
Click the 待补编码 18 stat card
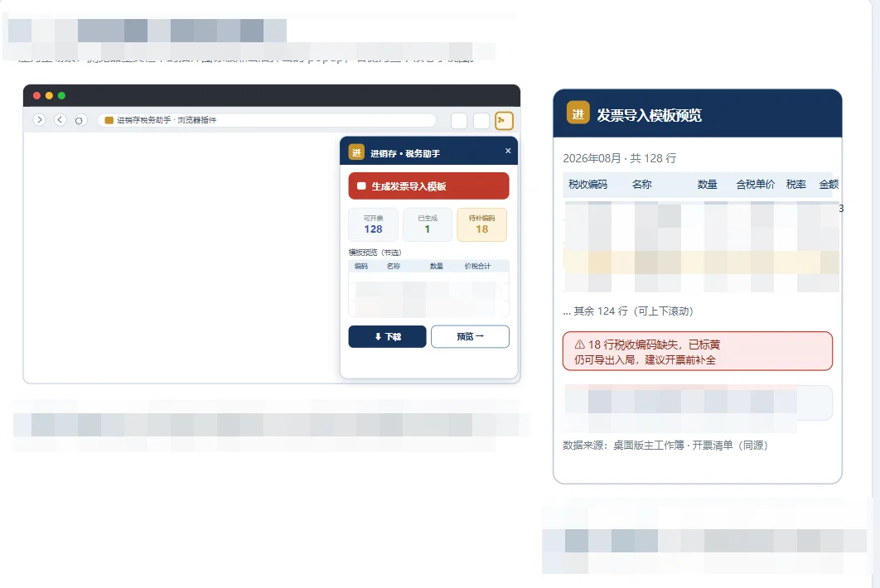[482, 224]
